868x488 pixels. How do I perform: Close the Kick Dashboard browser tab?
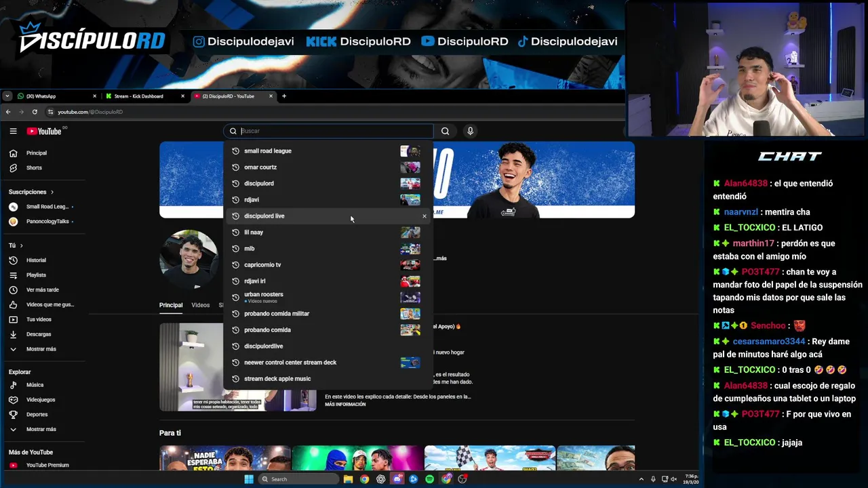(182, 96)
